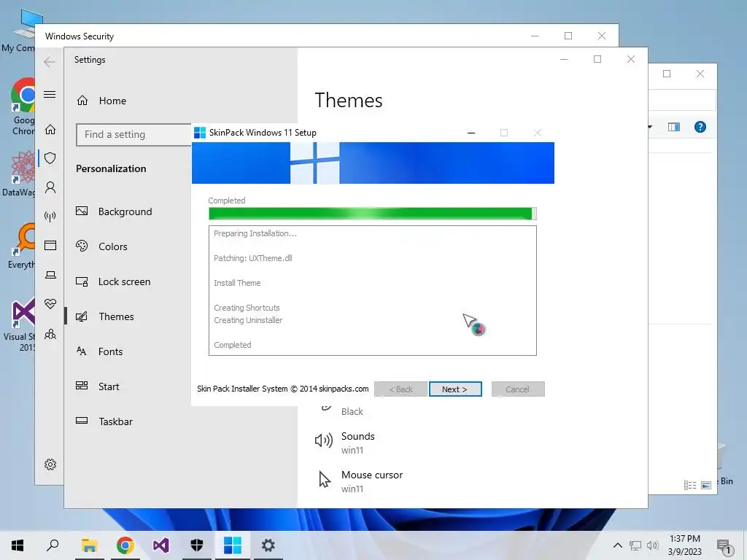Open File Explorer from taskbar
This screenshot has width=747, height=560.
click(x=89, y=545)
